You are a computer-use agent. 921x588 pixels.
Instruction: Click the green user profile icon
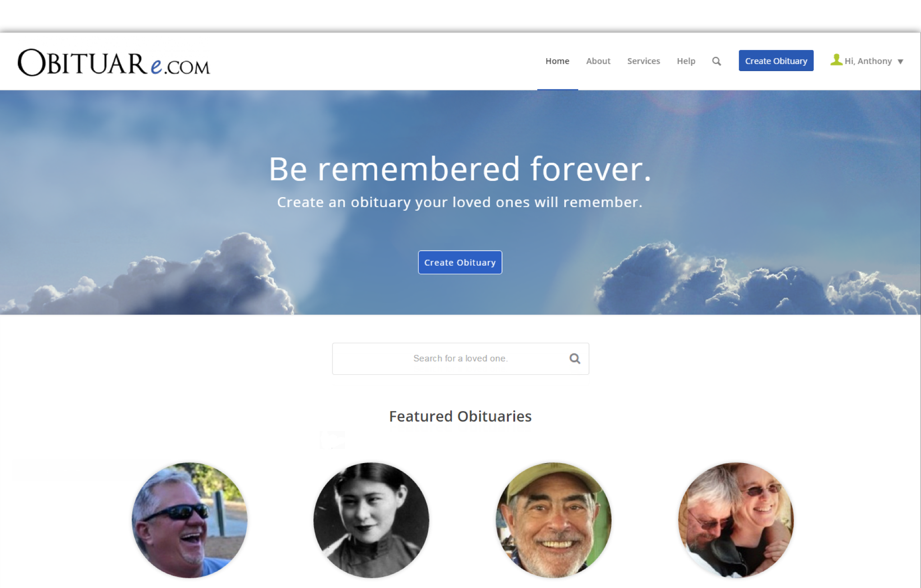836,60
